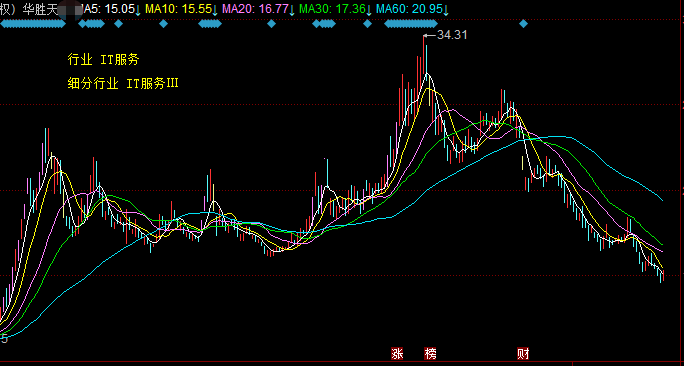Expand the arrow after MA30 17.36

[369, 10]
